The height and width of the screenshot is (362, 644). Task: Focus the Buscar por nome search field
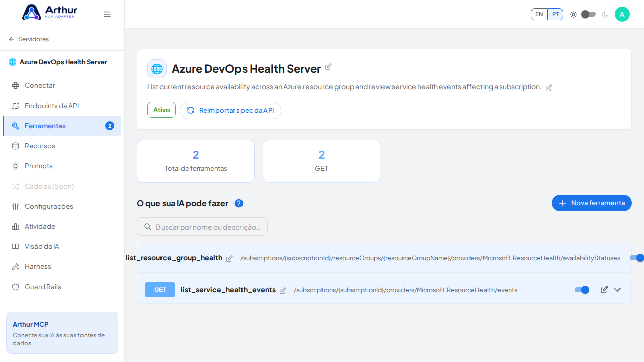tap(202, 227)
